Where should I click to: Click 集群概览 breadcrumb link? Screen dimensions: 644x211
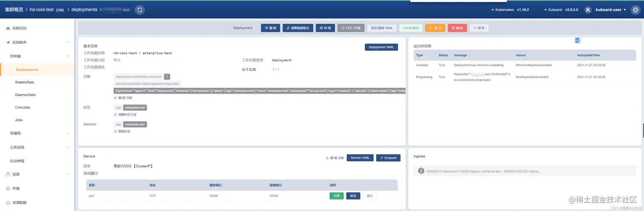click(14, 9)
